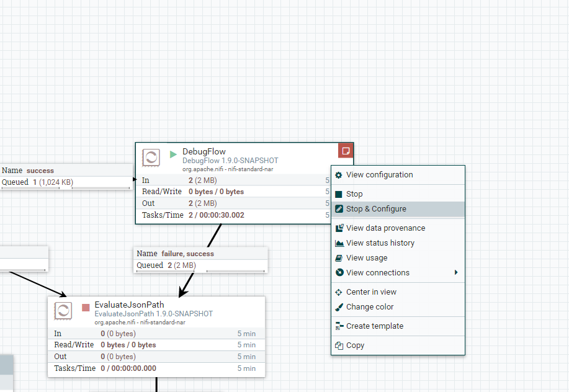Click the EvaluateJsonPath processor logo icon
Screen dimensions: 569x392
63,311
